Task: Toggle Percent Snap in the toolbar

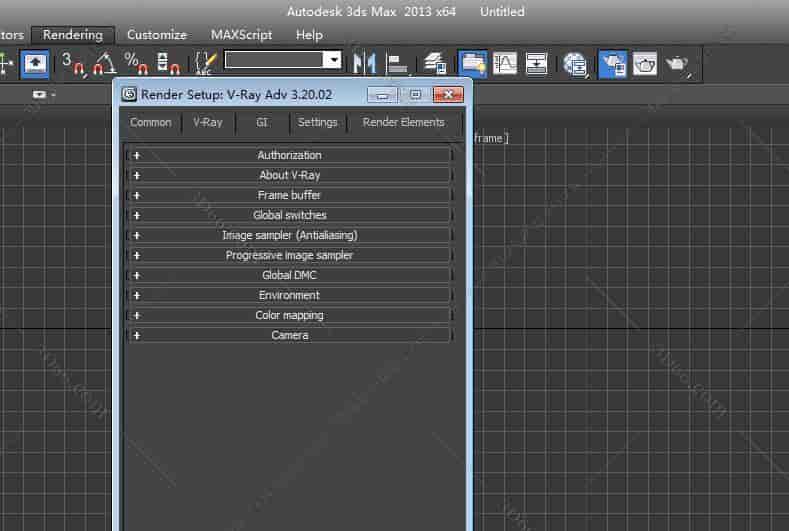Action: pos(136,63)
